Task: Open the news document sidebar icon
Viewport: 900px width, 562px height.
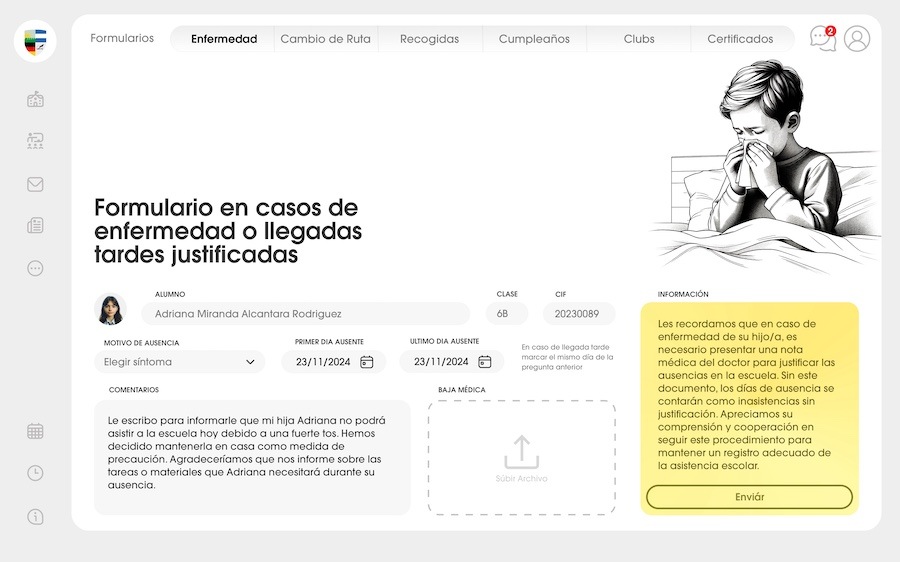Action: click(x=35, y=226)
